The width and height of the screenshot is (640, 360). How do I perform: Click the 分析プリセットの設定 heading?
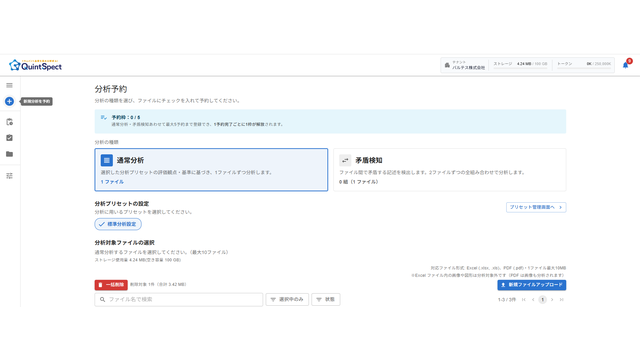(x=122, y=203)
